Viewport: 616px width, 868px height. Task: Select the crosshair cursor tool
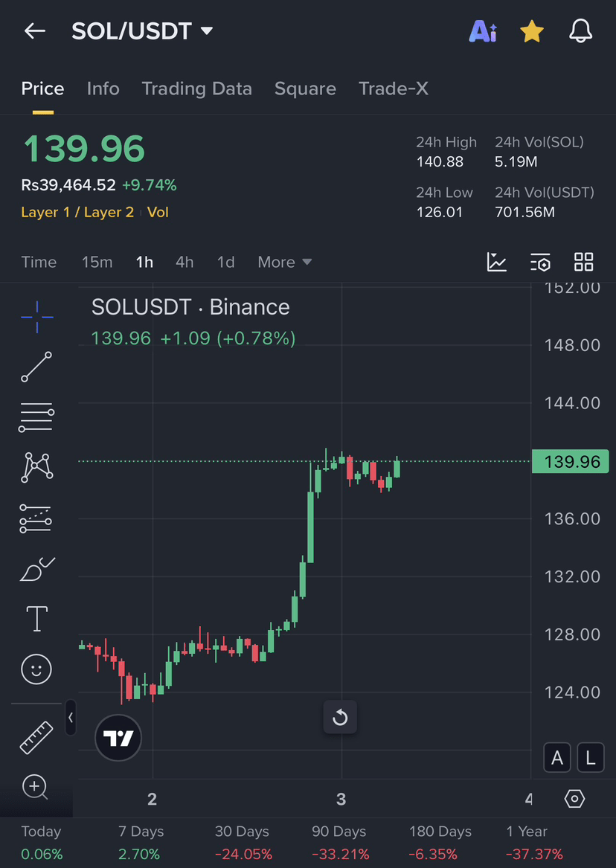pos(37,317)
